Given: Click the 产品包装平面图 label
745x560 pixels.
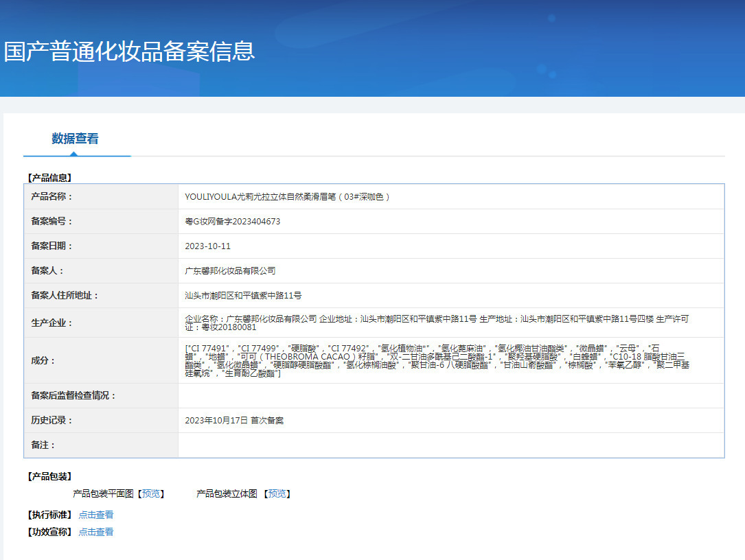Looking at the screenshot, I should click(x=103, y=494).
